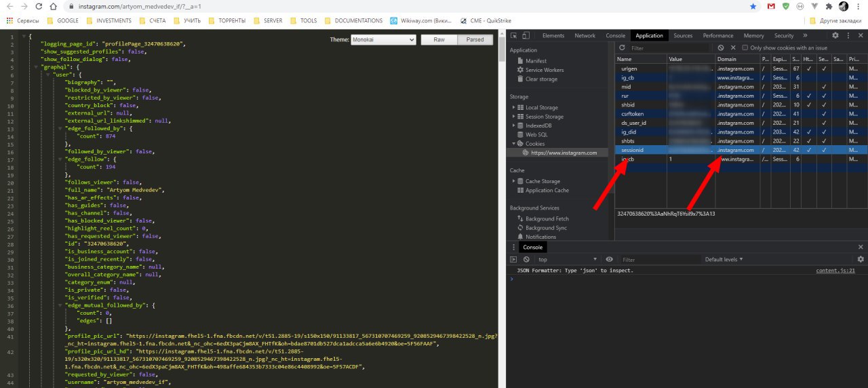Image resolution: width=868 pixels, height=388 pixels.
Task: Open the Default levels dropdown
Action: coord(724,259)
